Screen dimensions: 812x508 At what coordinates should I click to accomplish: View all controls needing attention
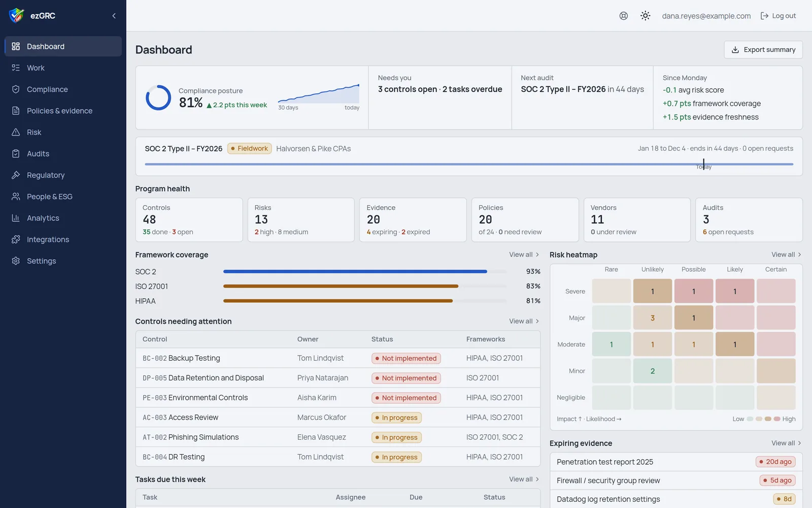524,321
